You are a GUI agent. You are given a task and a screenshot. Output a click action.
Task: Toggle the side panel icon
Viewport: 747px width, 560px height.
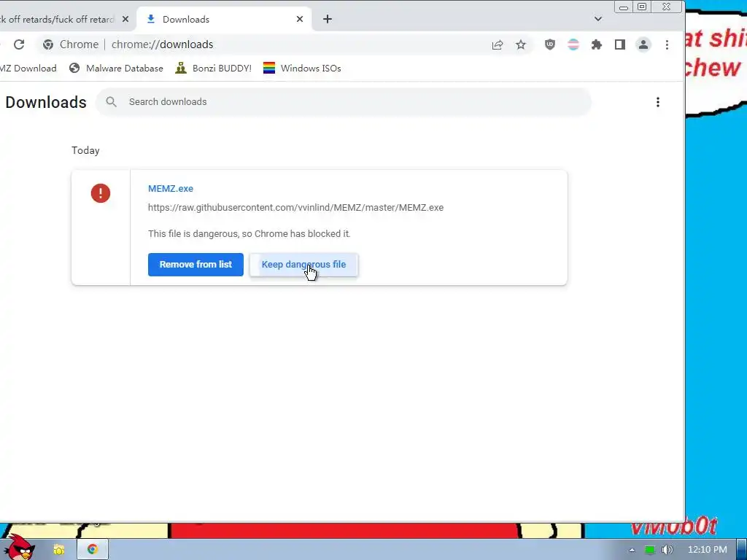[620, 44]
